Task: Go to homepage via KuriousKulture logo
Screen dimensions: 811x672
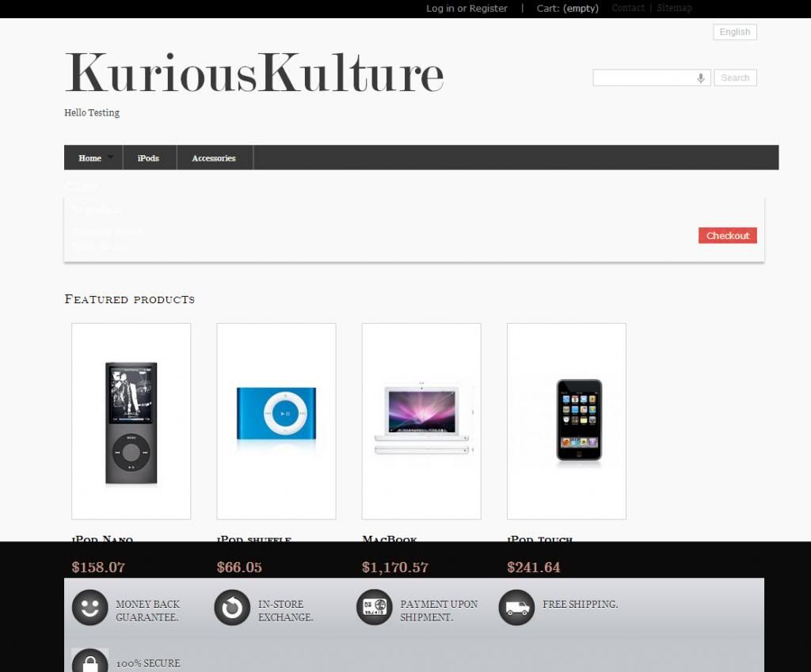Action: pyautogui.click(x=253, y=74)
